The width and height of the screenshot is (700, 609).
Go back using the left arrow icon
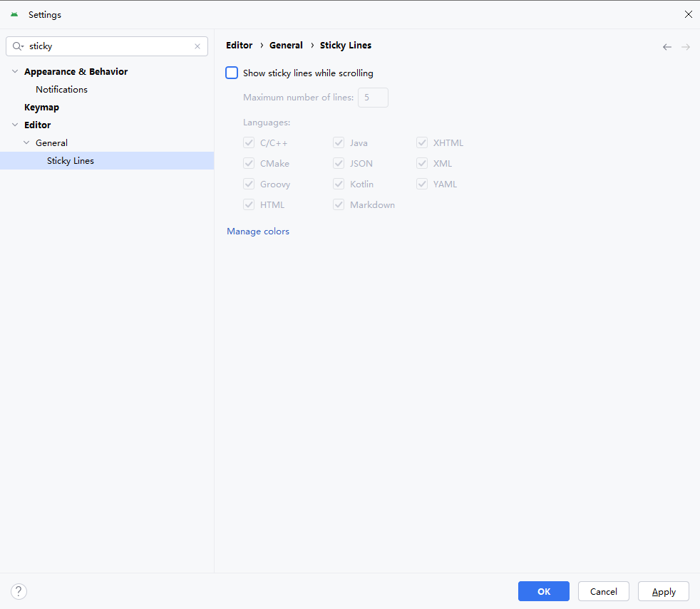(667, 47)
